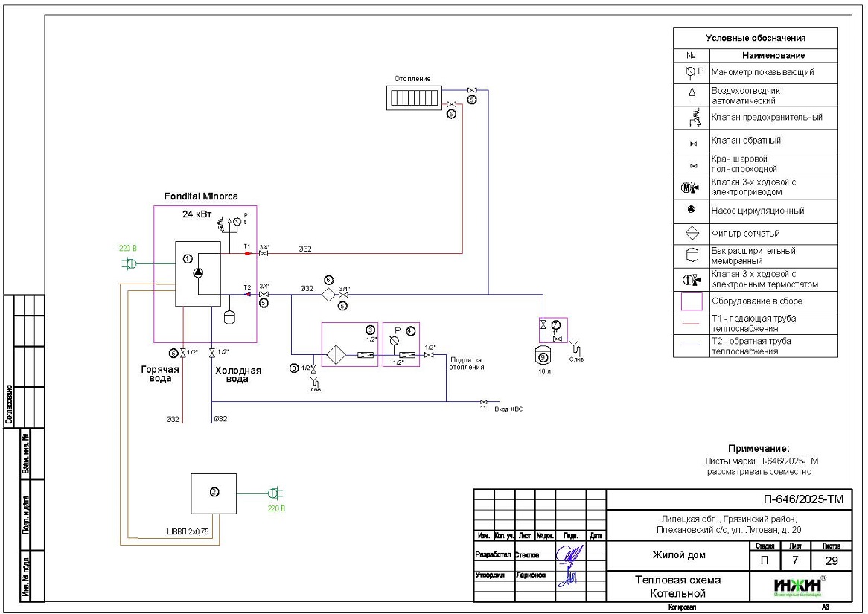This screenshot has width=868, height=614.
Task: Click the ball valve at Вход ХВС inlet
Action: tap(484, 402)
